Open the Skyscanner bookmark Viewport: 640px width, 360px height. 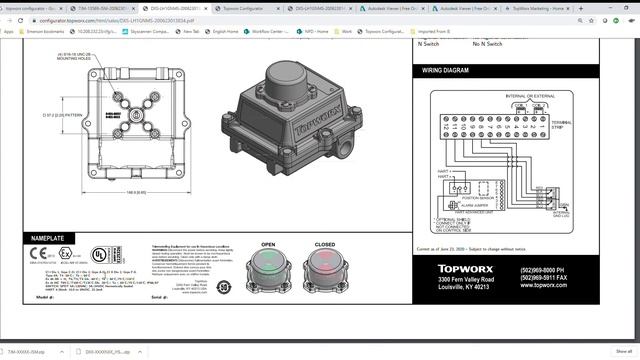(145, 31)
